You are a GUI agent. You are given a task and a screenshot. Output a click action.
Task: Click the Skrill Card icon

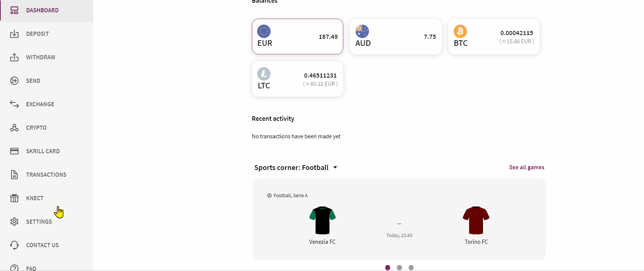click(x=14, y=151)
